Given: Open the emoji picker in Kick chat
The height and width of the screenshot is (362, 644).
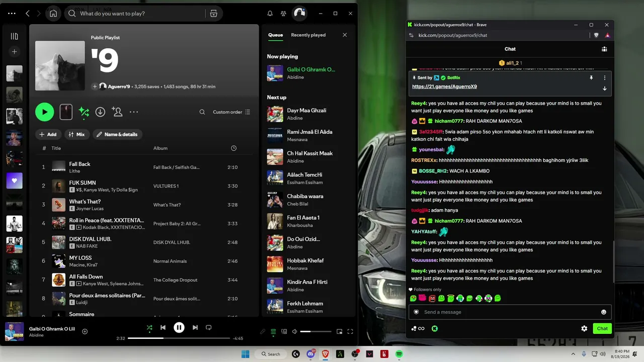Looking at the screenshot, I should [x=604, y=312].
